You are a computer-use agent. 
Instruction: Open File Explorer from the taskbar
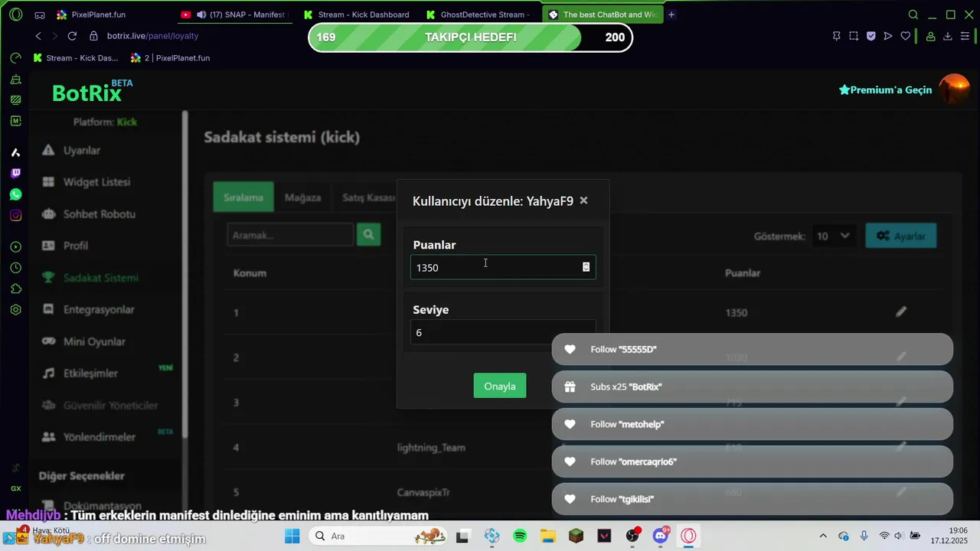548,536
